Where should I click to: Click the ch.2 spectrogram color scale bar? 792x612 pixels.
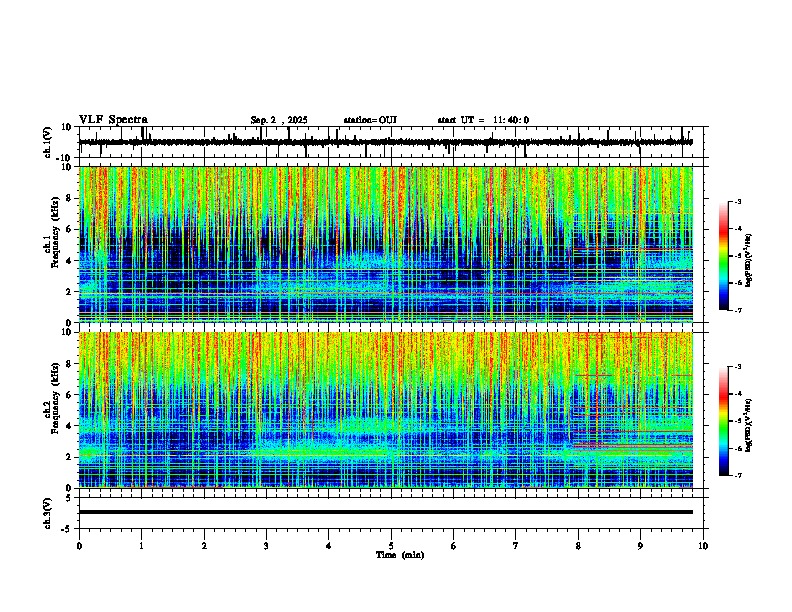click(x=724, y=421)
